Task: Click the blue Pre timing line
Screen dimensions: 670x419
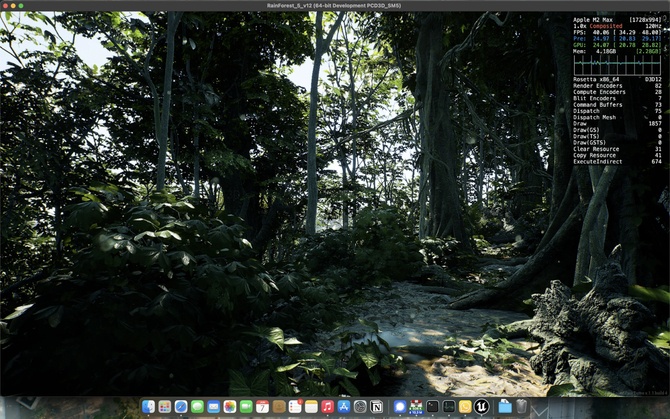Action: point(617,39)
